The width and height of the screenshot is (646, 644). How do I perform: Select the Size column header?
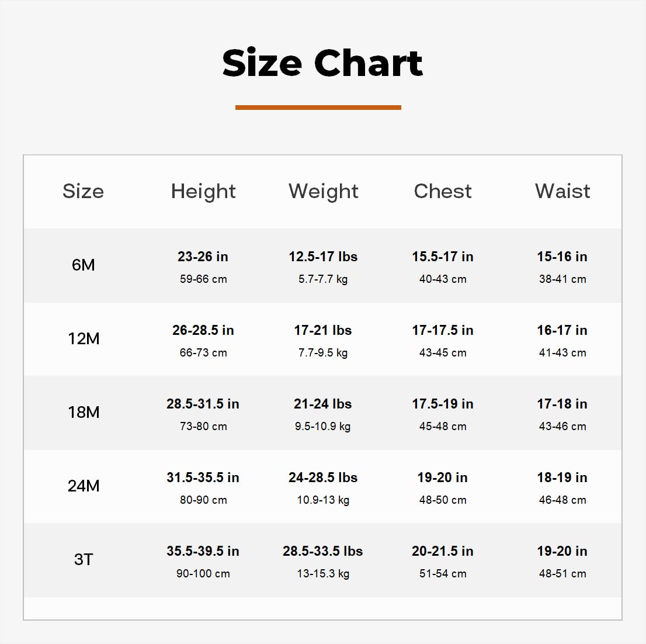click(x=83, y=191)
